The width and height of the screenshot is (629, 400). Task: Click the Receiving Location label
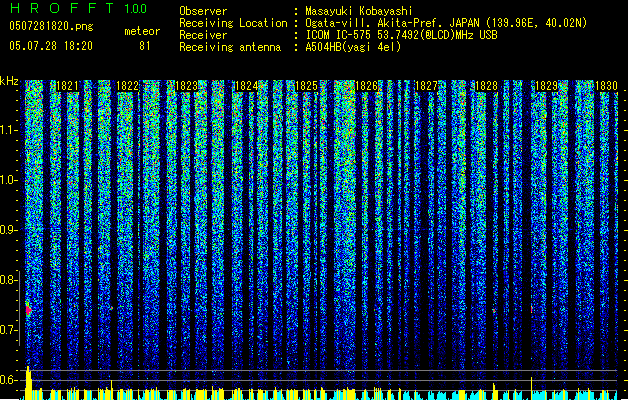(x=233, y=23)
